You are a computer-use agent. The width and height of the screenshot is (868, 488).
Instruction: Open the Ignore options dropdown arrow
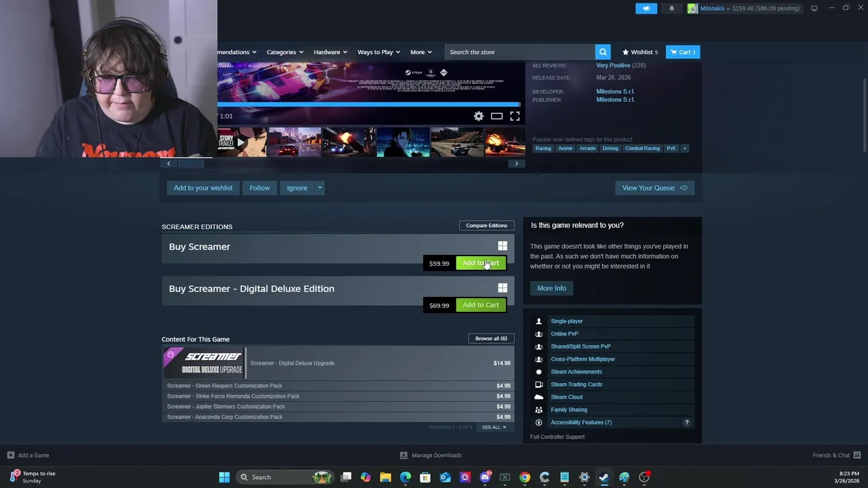pyautogui.click(x=319, y=188)
